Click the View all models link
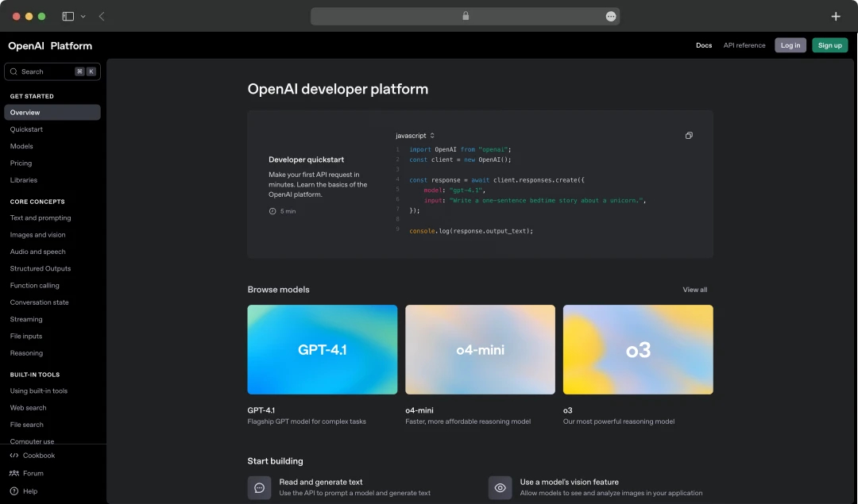This screenshot has height=504, width=858. [x=694, y=290]
